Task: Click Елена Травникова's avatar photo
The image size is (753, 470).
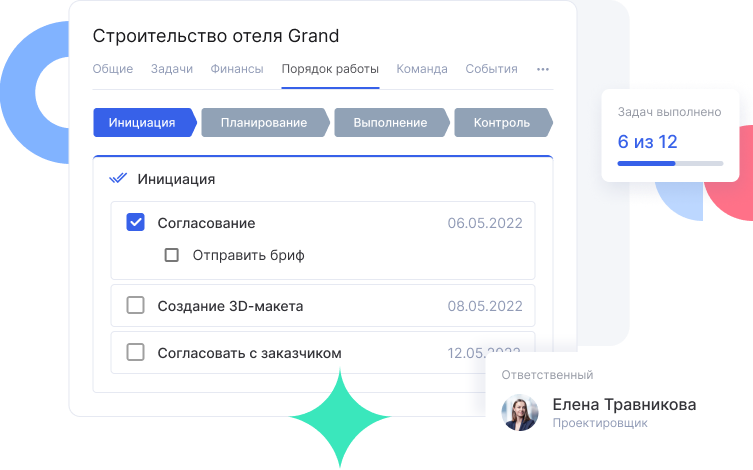Action: click(520, 412)
